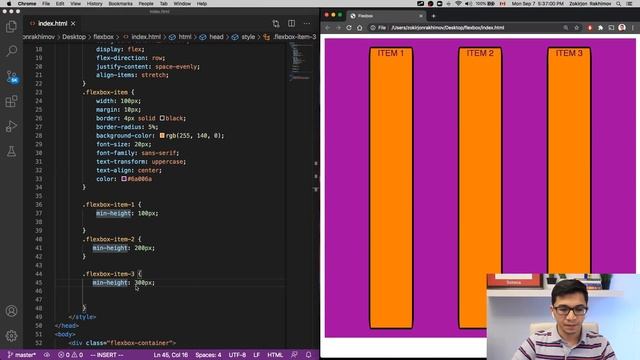Click the flexbox folder breadcrumb
640x360 pixels.
coord(103,37)
